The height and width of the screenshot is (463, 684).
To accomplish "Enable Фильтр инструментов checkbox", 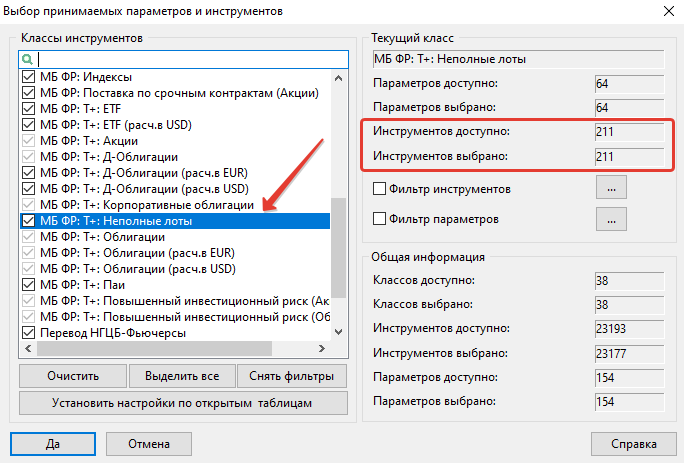I will click(x=379, y=188).
